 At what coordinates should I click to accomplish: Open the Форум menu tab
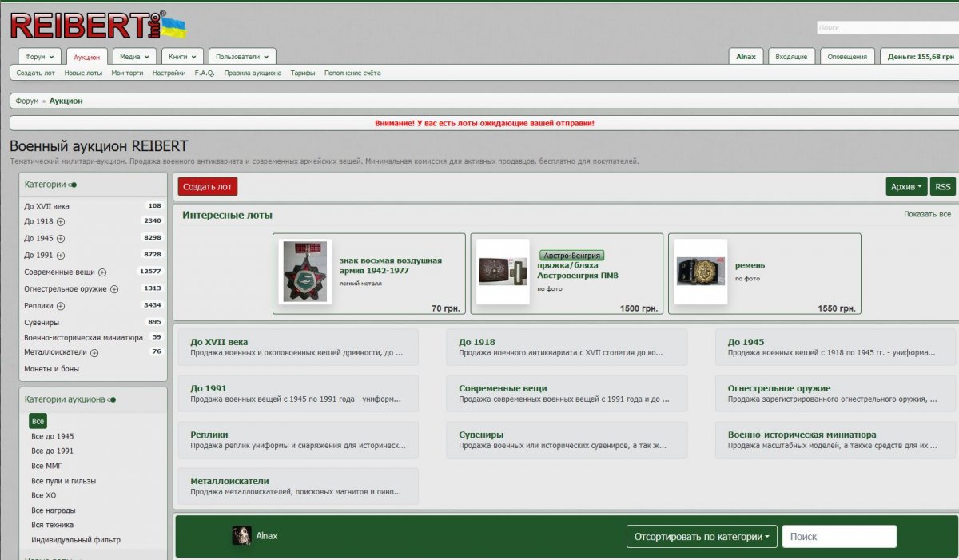pyautogui.click(x=39, y=57)
